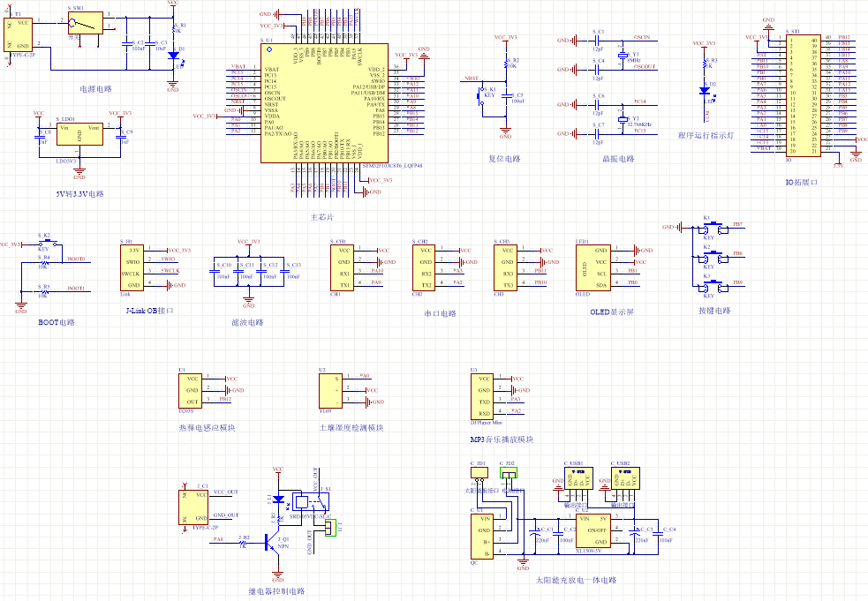Select the J_S1 SRD-05VDC relay
Image resolution: width=868 pixels, height=601 pixels.
click(310, 502)
